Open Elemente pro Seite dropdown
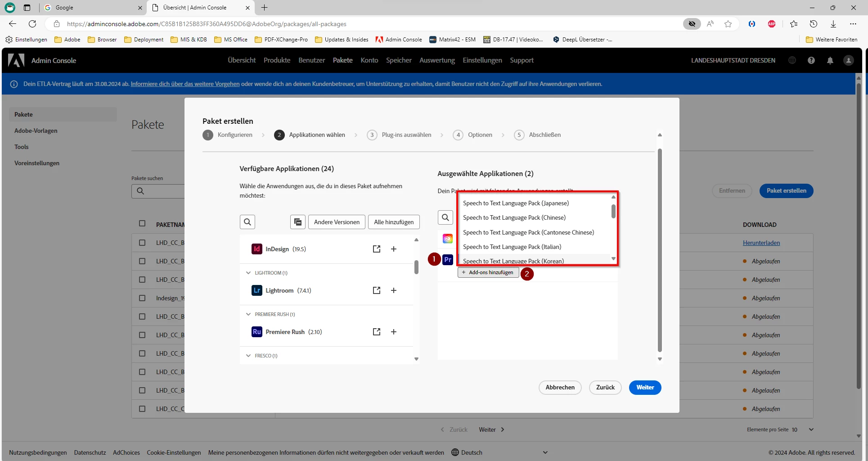Screen dimensions: 868x461 [x=803, y=429]
